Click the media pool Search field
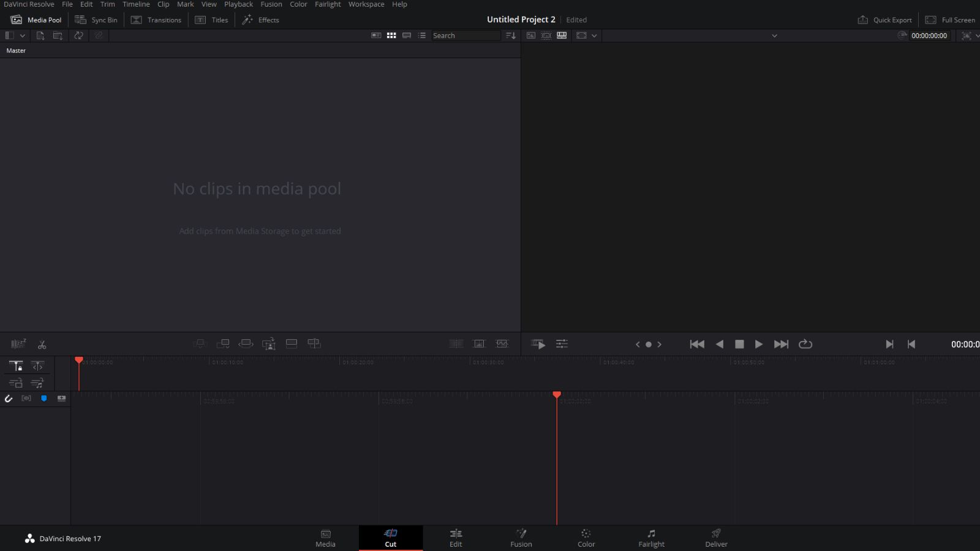Viewport: 980px width, 551px height. 466,36
